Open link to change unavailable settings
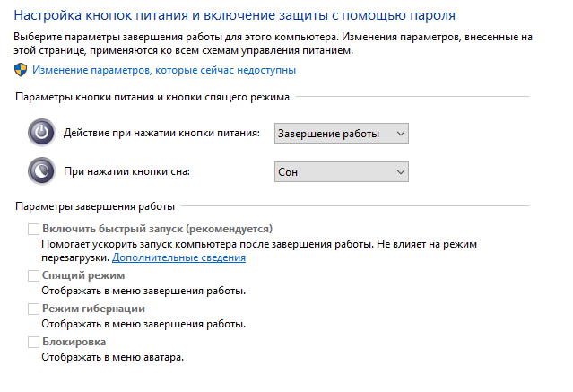Viewport: 573px width, 392px height. coord(164,69)
